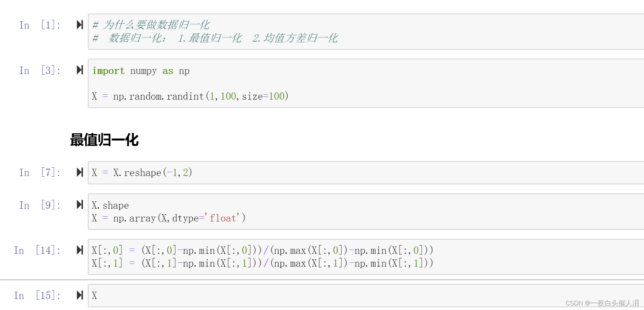644x310 pixels.
Task: Click the 'In [9]:' prompt label
Action: click(40, 205)
